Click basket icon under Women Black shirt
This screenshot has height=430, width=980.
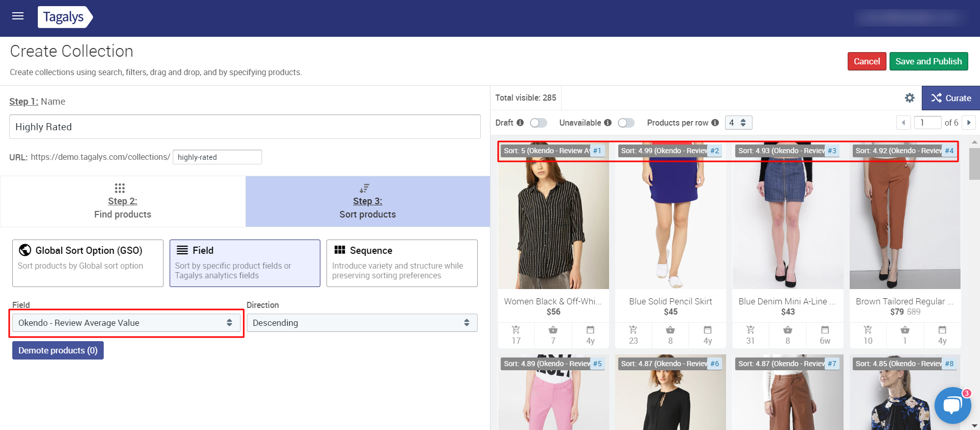point(553,330)
